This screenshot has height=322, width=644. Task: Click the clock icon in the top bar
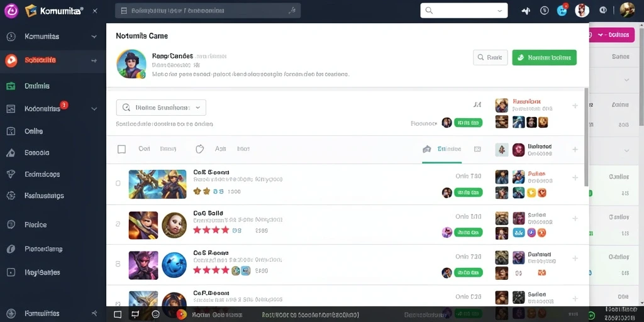tap(545, 11)
